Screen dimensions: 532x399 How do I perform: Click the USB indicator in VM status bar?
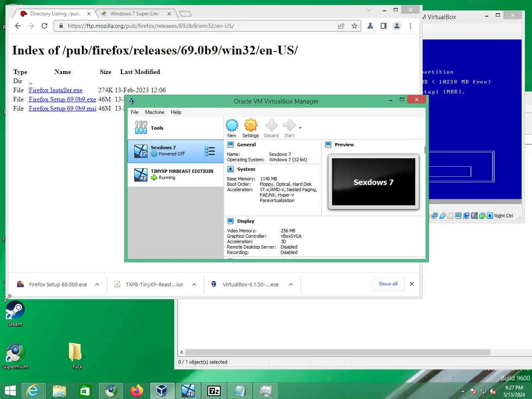(443, 216)
